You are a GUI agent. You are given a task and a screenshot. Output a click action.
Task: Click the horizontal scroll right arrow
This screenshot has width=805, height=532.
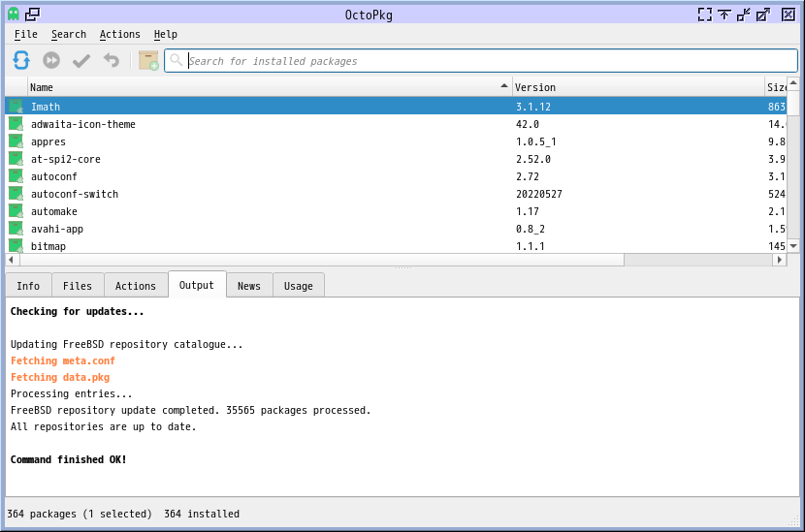tap(780, 260)
